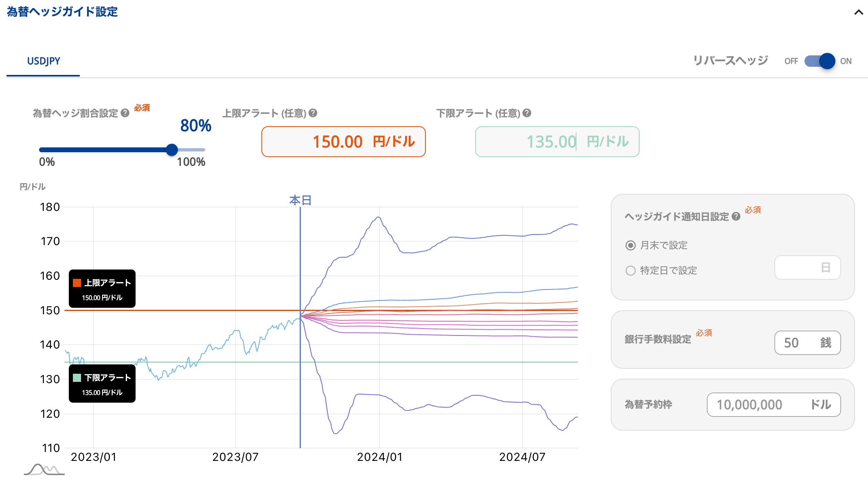Click help icon beside ヘッジガイド通知日設定
868x491 pixels.
(736, 217)
